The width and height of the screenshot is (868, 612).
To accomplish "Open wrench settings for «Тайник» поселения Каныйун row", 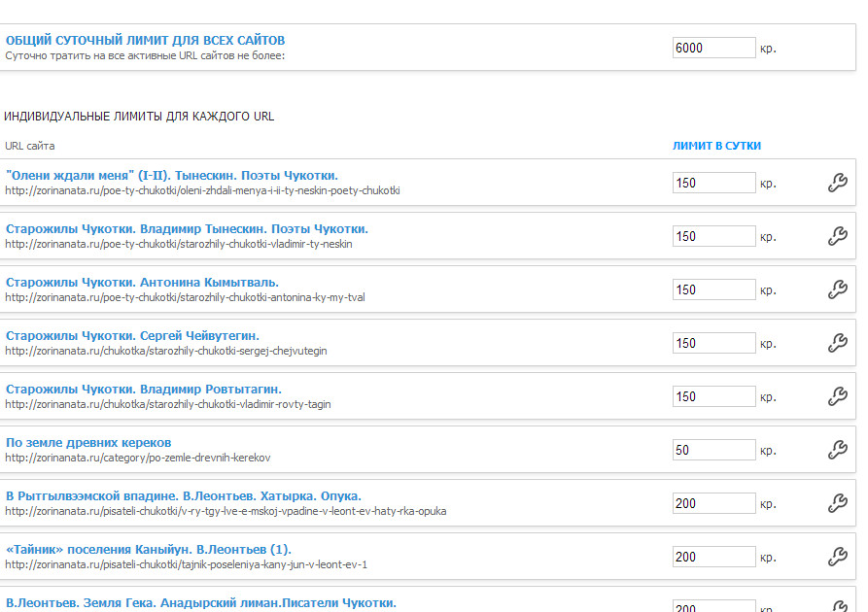I will click(838, 557).
